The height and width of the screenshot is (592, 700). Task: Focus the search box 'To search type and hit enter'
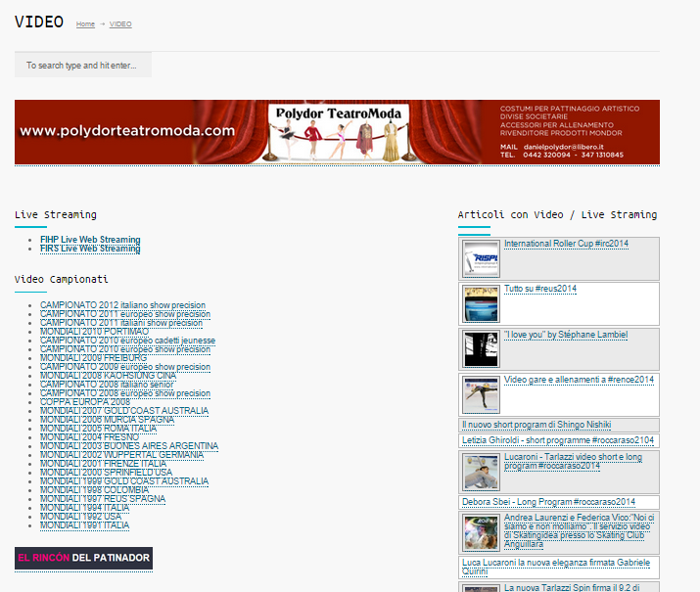click(83, 66)
